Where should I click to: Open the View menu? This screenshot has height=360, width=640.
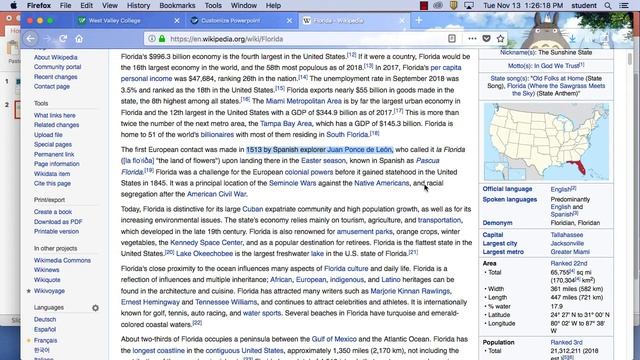(x=110, y=6)
